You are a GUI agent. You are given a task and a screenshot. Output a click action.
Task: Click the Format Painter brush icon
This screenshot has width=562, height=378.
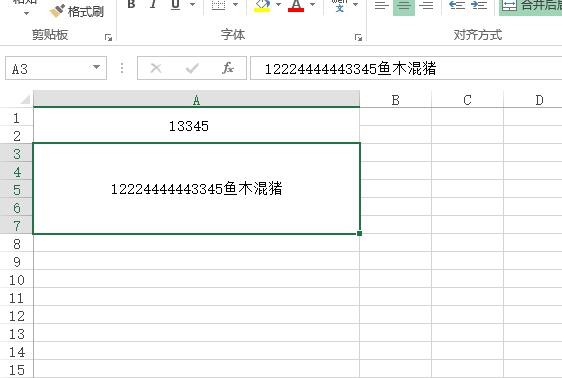[x=57, y=11]
